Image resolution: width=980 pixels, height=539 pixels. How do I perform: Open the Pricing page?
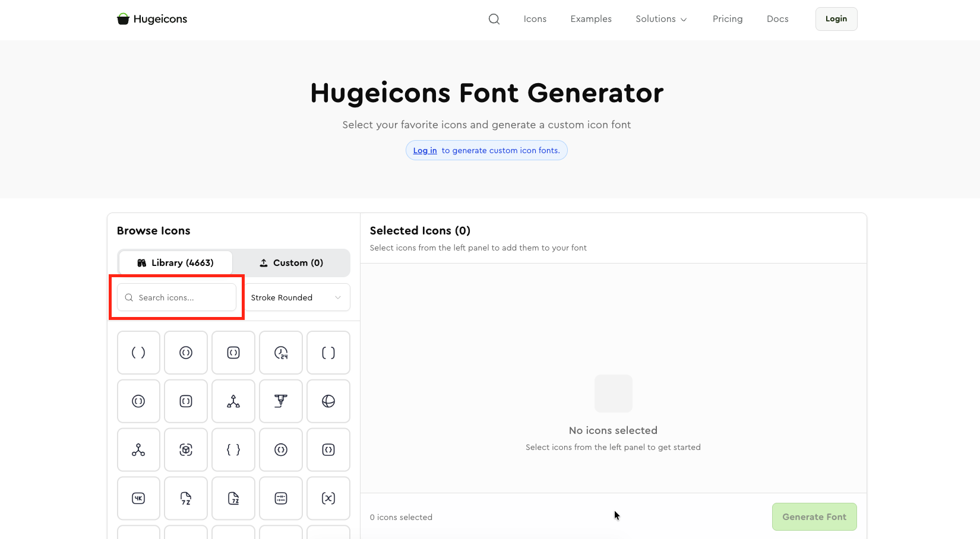pyautogui.click(x=728, y=19)
